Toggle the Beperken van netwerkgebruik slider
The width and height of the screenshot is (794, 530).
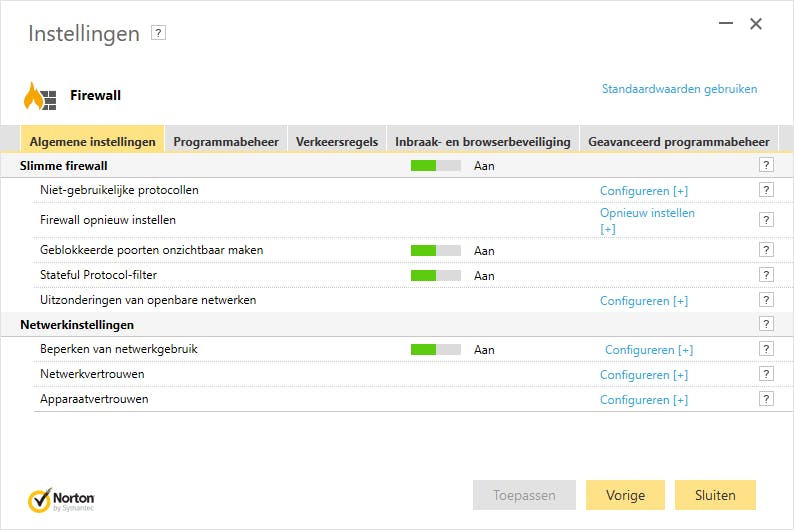point(436,350)
